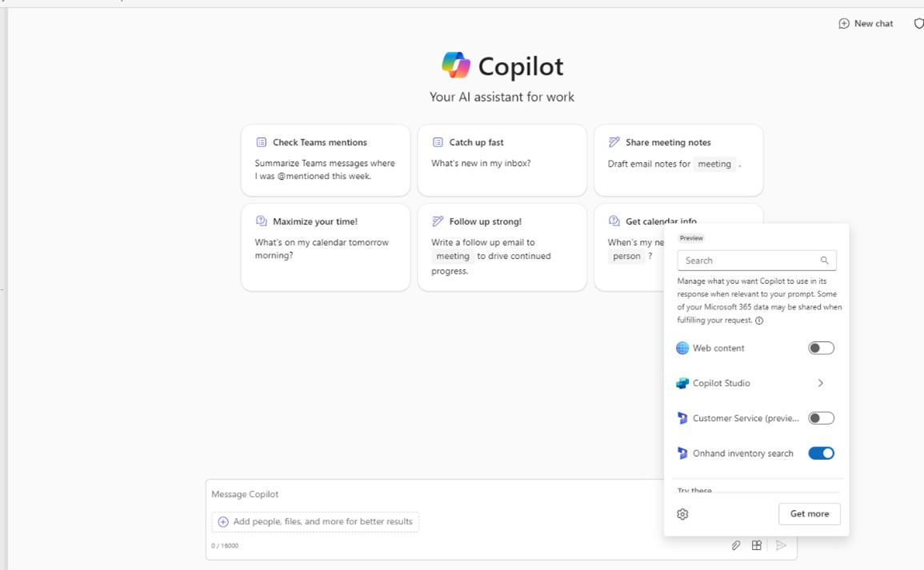Click the Get more button

(x=809, y=513)
